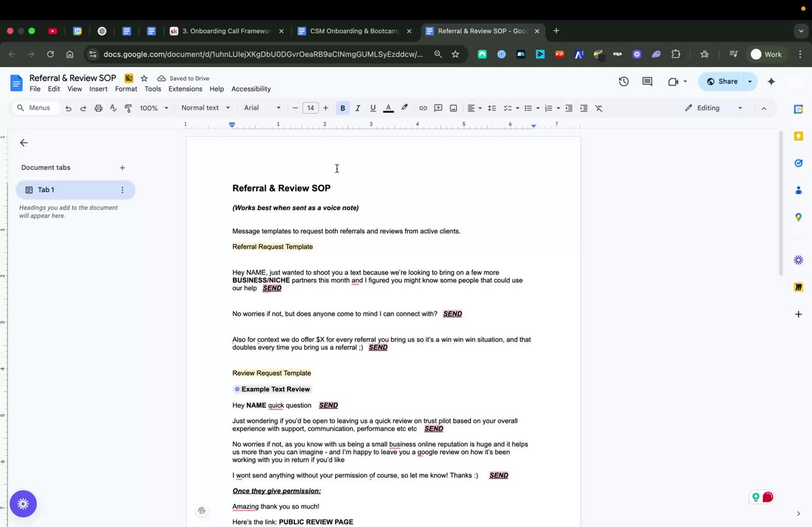Viewport: 812px width, 527px height.
Task: Clear formatting on selected text
Action: [599, 108]
